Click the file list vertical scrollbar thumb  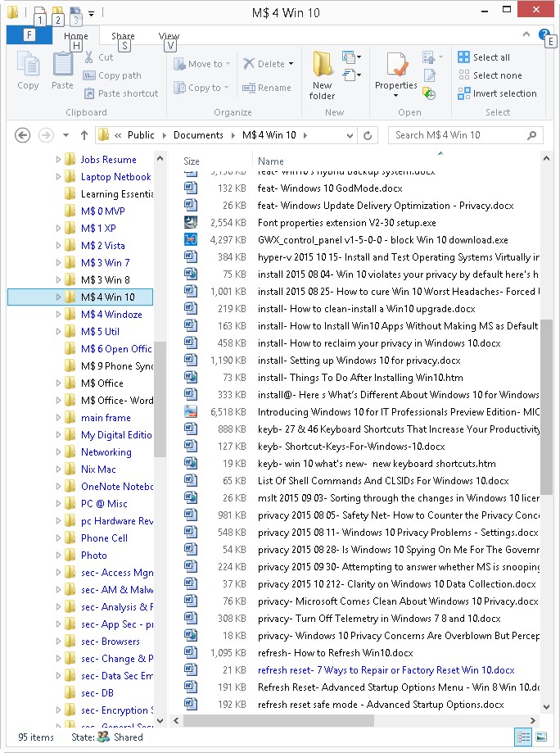pos(546,407)
